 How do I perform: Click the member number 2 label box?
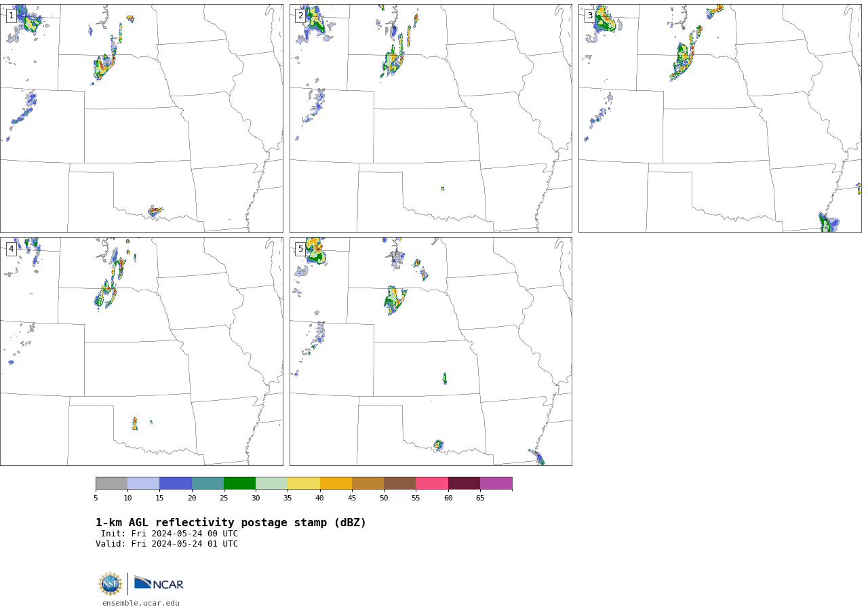coord(300,16)
